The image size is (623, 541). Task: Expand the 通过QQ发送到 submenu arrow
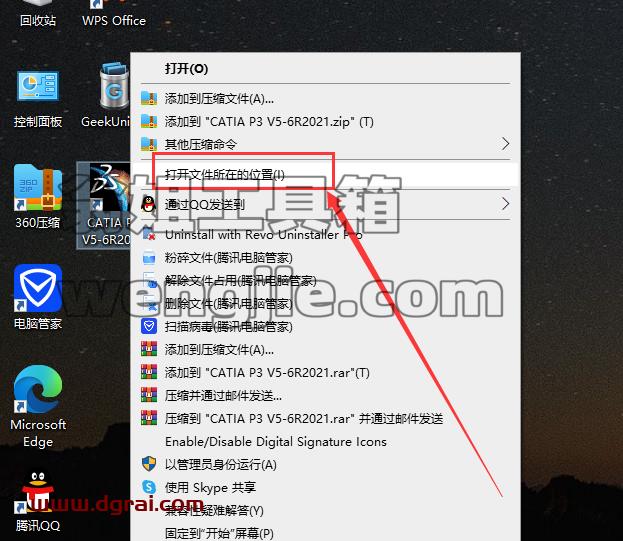click(x=505, y=204)
